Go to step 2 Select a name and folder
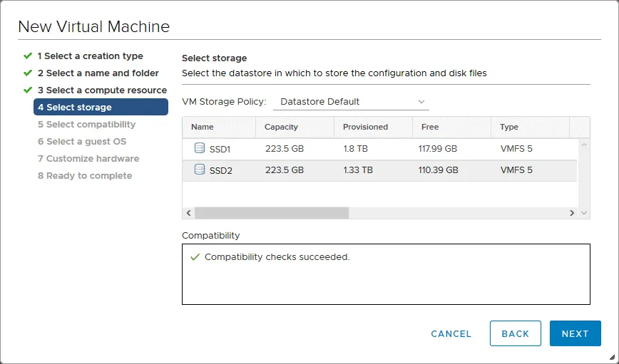619x364 pixels. [x=98, y=73]
